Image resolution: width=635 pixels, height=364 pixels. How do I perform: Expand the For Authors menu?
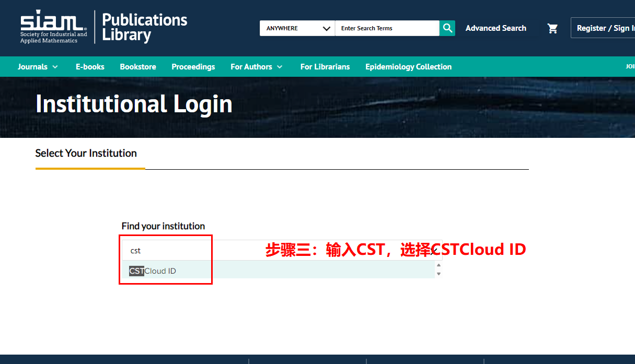[x=257, y=67]
